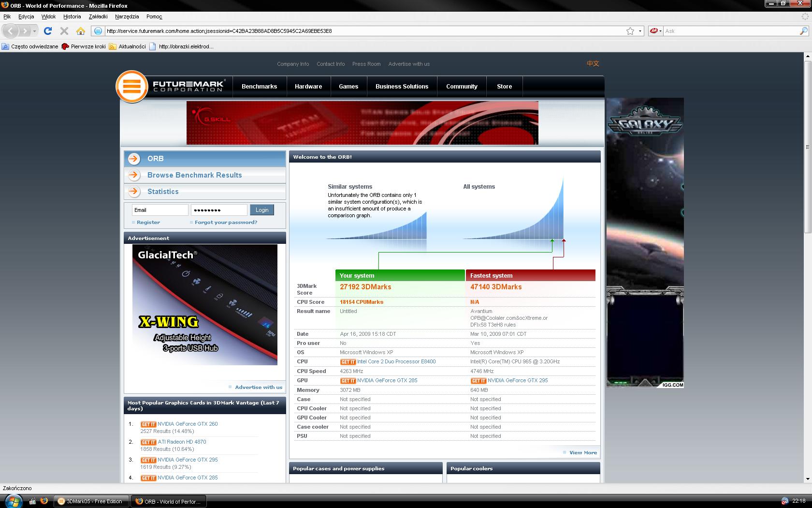This screenshot has width=812, height=508.
Task: Click arrow icon beside Statistics
Action: point(134,192)
